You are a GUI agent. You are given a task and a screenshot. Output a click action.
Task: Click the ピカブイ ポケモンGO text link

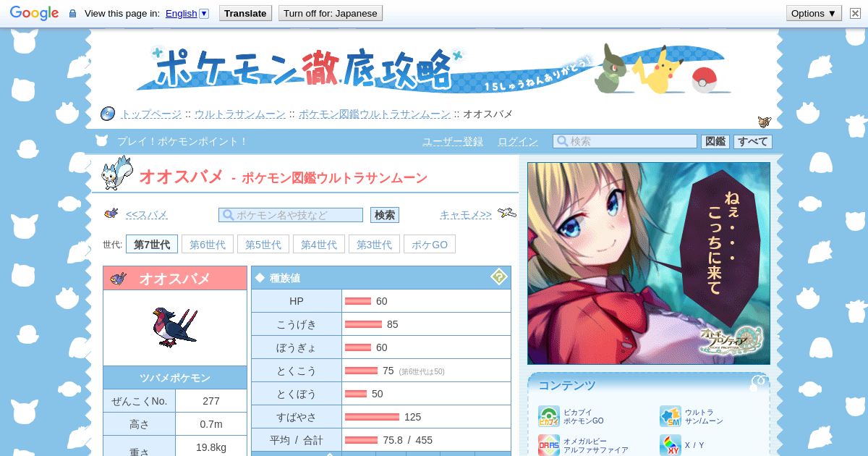[584, 416]
